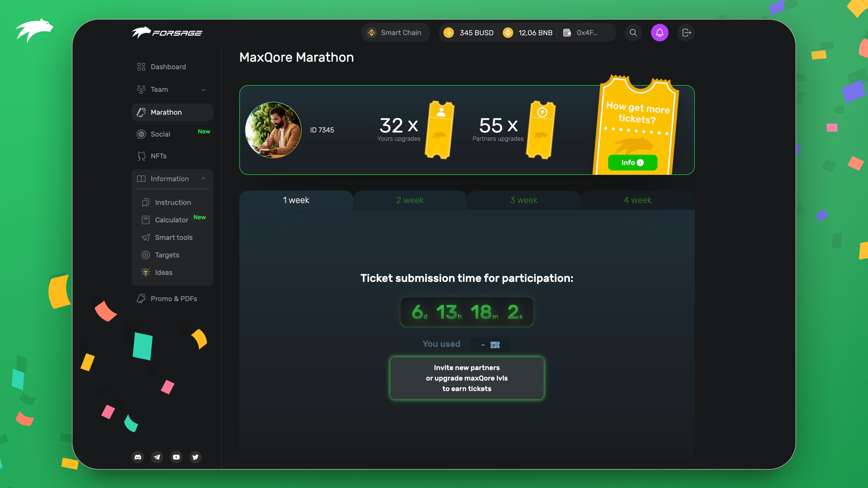
Task: Open notifications bell icon
Action: 659,33
